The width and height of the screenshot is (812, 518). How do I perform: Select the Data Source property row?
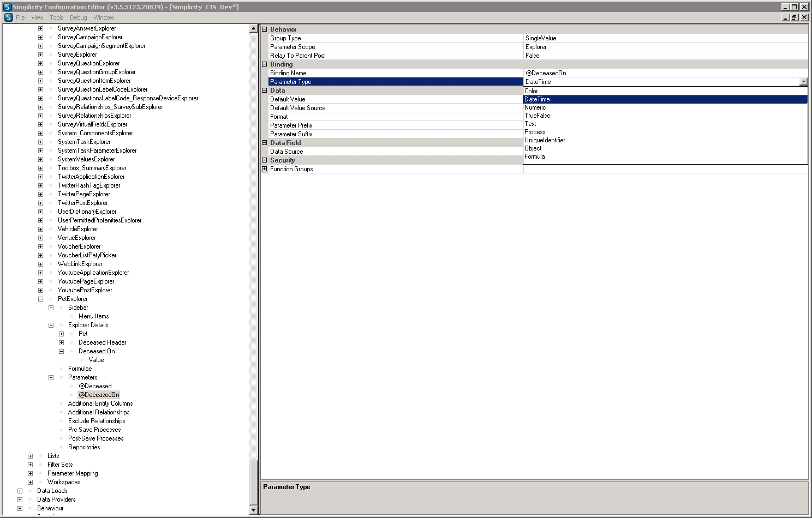click(x=396, y=152)
